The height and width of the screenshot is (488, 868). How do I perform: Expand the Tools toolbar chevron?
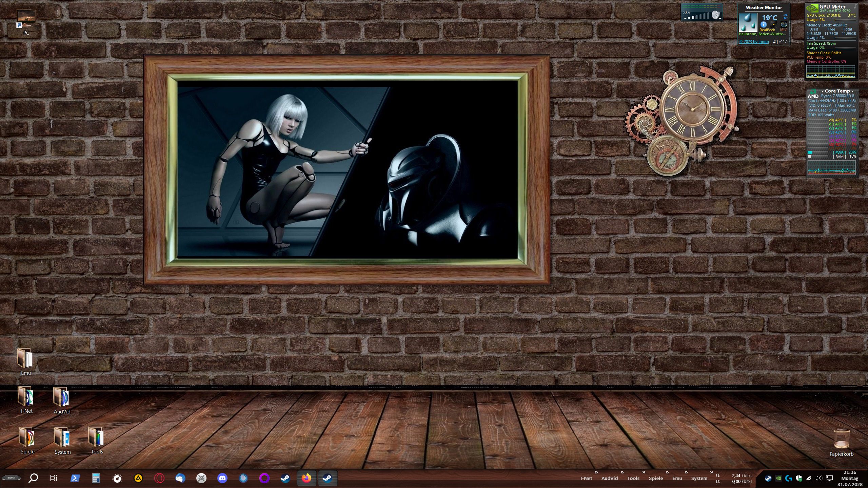pyautogui.click(x=644, y=472)
